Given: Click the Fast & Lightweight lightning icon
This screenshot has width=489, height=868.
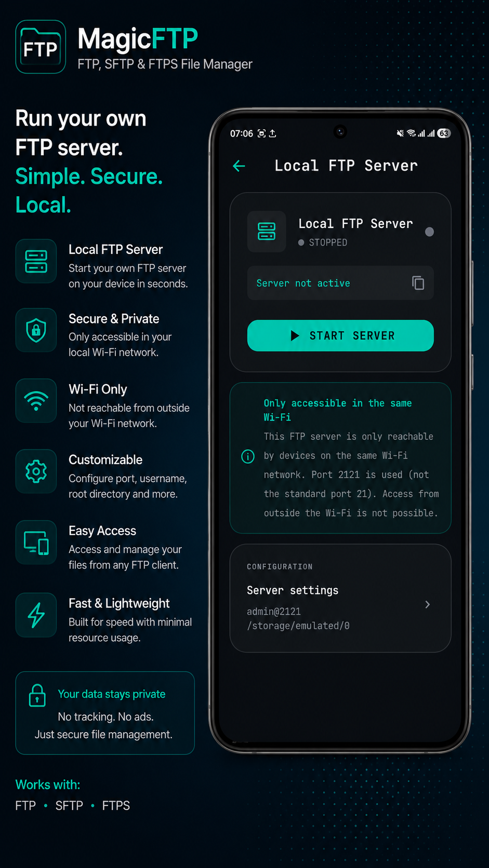Looking at the screenshot, I should [x=36, y=615].
